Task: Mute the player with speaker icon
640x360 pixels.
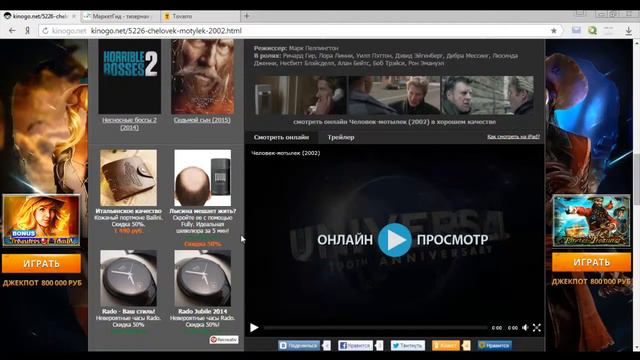Action: point(525,328)
